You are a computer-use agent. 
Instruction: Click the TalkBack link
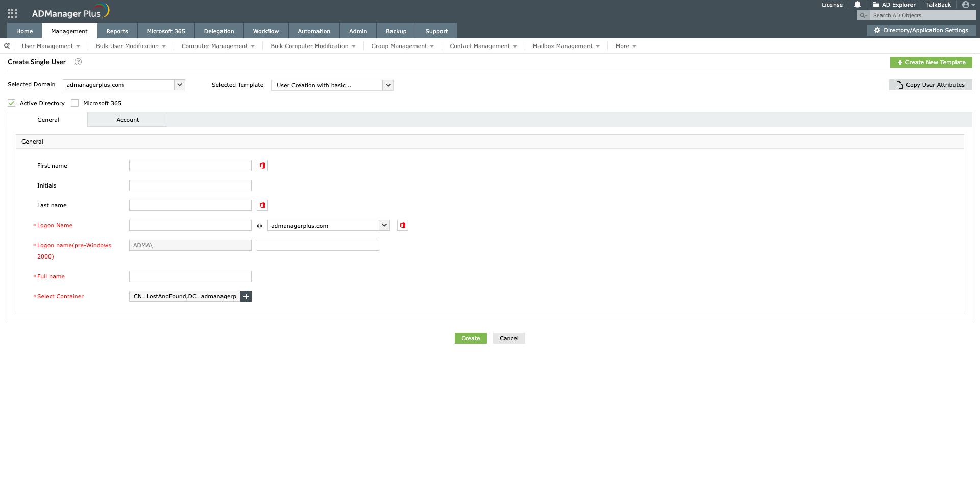coord(938,5)
